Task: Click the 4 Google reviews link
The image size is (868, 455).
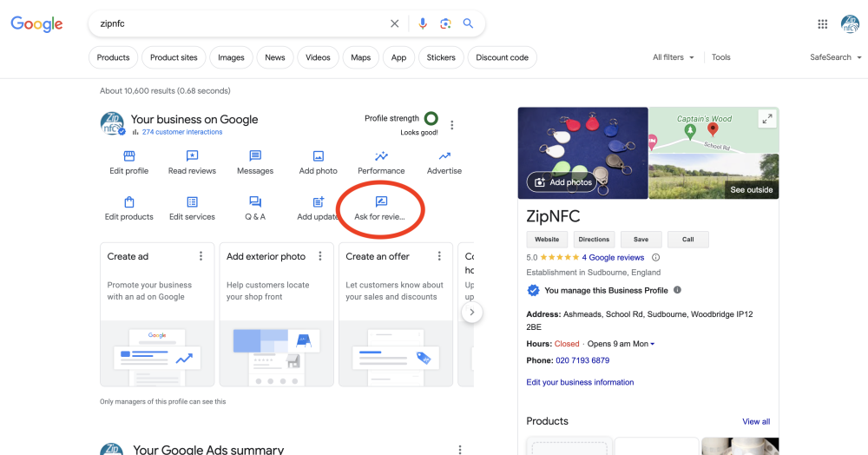Action: click(x=613, y=257)
